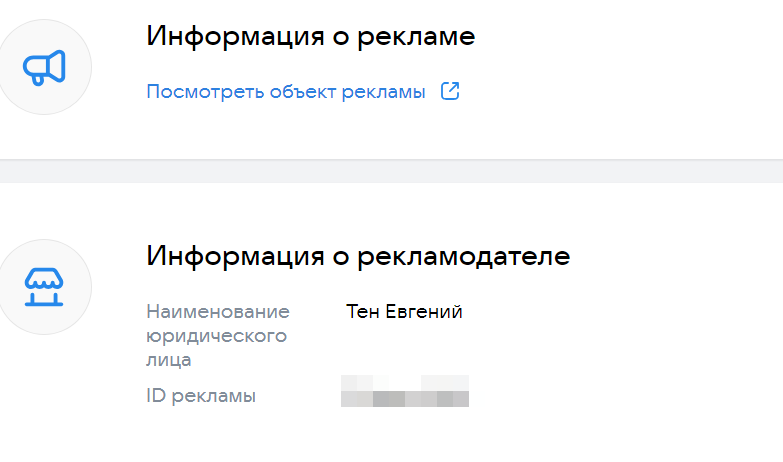
Task: Click the "Информация о рекламодателе" heading
Action: [358, 256]
